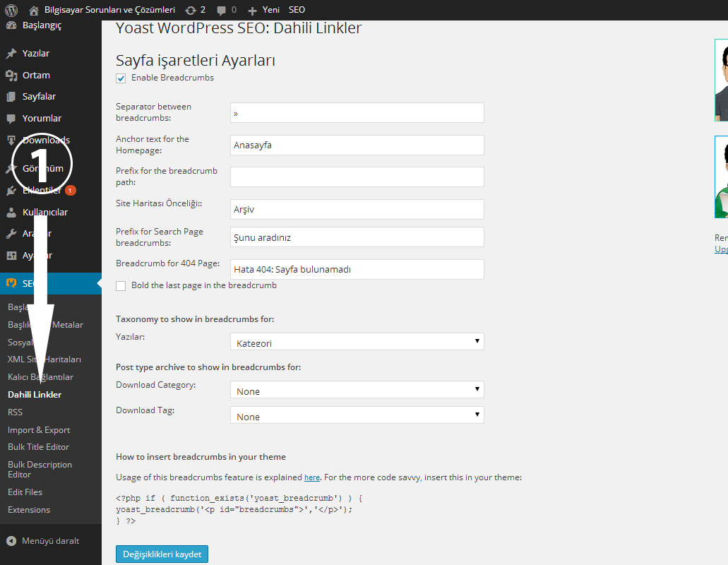Click the Separator between breadcrumbs field
The height and width of the screenshot is (565, 728).
pos(357,113)
